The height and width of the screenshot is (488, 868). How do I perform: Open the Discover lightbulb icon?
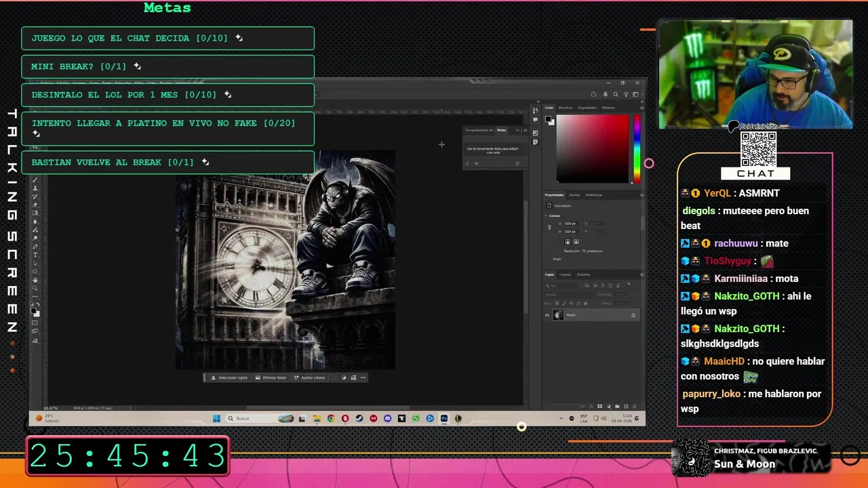point(626,94)
